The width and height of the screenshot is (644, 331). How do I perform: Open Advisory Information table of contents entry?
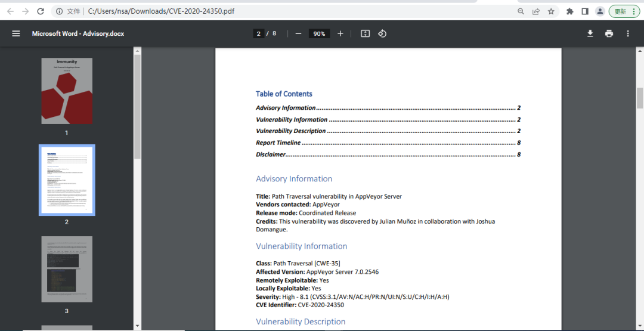pyautogui.click(x=388, y=108)
